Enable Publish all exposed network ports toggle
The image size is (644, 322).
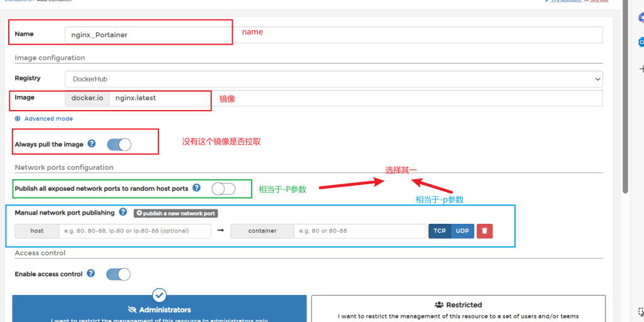pos(223,189)
